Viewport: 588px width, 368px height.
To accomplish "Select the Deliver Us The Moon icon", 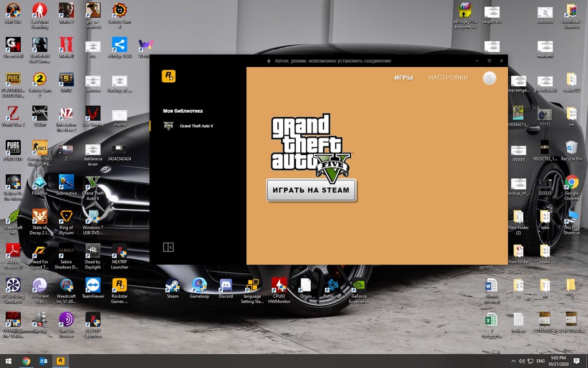I will [x=13, y=187].
